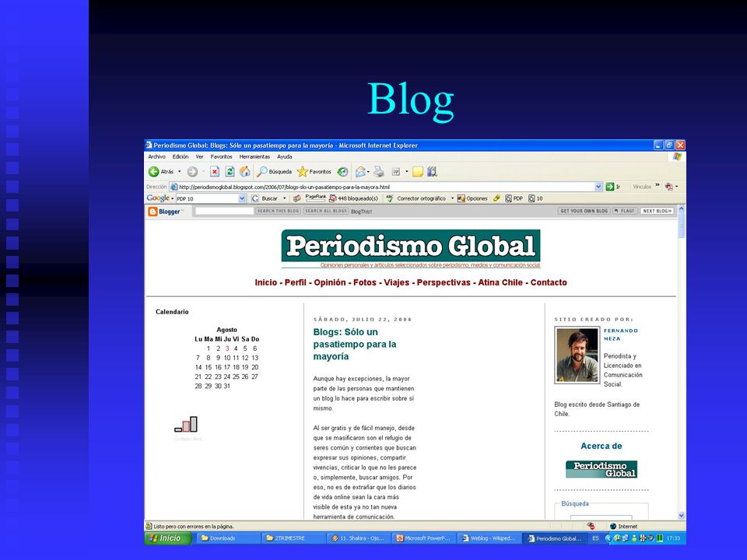Image resolution: width=747 pixels, height=560 pixels.
Task: Switch to the Downloads taskbar window
Action: [227, 538]
